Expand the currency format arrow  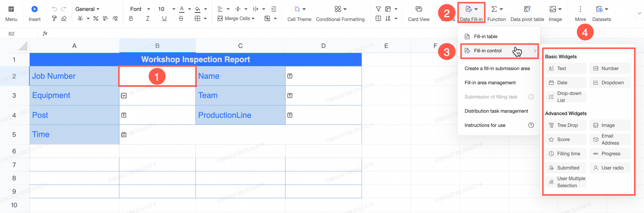coord(88,19)
